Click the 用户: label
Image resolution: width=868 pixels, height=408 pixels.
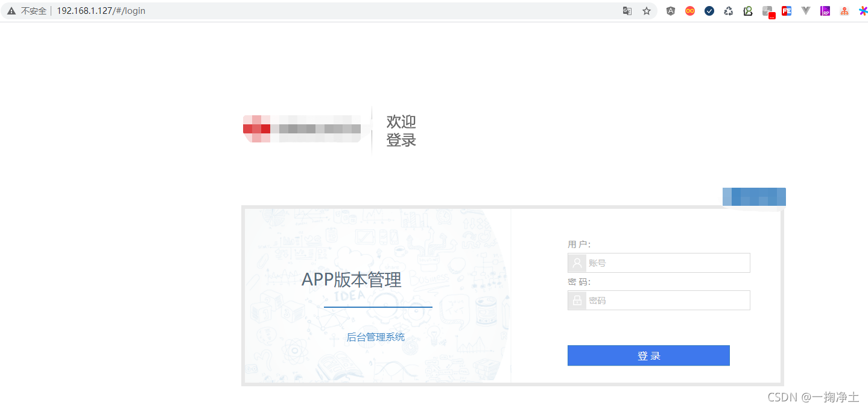click(579, 244)
